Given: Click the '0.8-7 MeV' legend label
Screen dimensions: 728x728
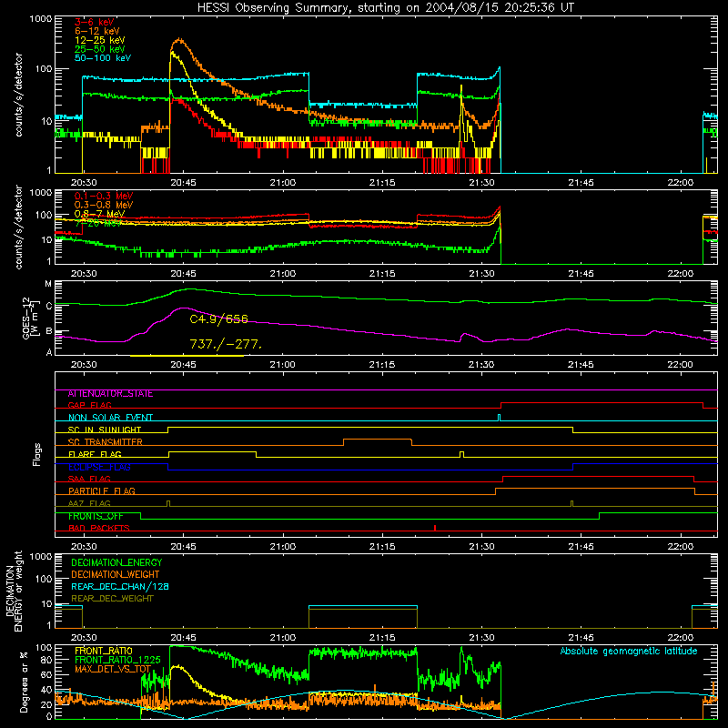Looking at the screenshot, I should [x=100, y=214].
